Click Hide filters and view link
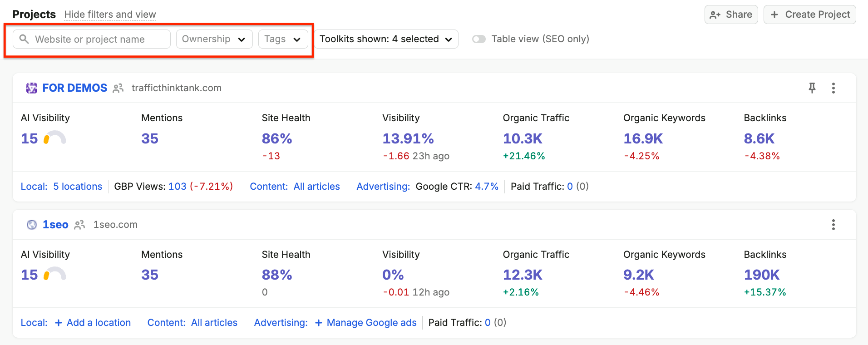Viewport: 868px width, 345px height. (x=110, y=15)
